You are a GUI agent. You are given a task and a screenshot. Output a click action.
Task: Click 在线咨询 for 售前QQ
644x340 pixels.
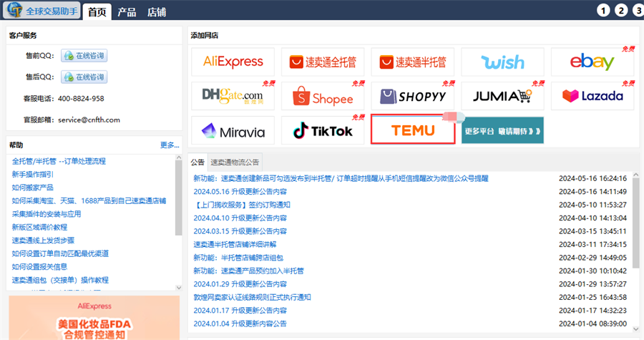(x=84, y=55)
